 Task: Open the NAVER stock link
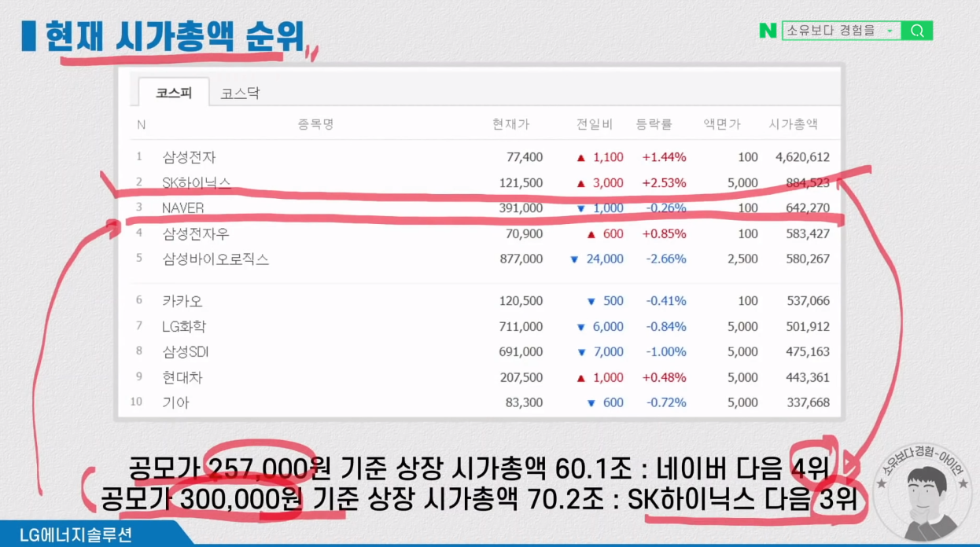[182, 208]
